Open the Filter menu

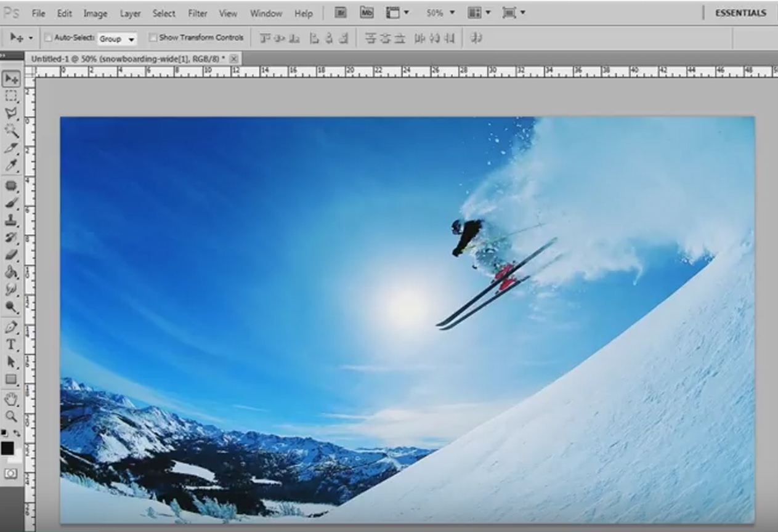pyautogui.click(x=197, y=13)
